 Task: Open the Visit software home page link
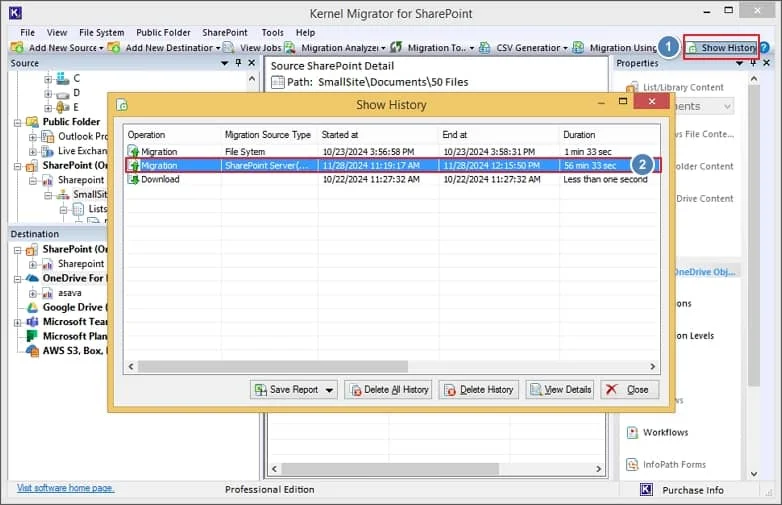tap(65, 488)
